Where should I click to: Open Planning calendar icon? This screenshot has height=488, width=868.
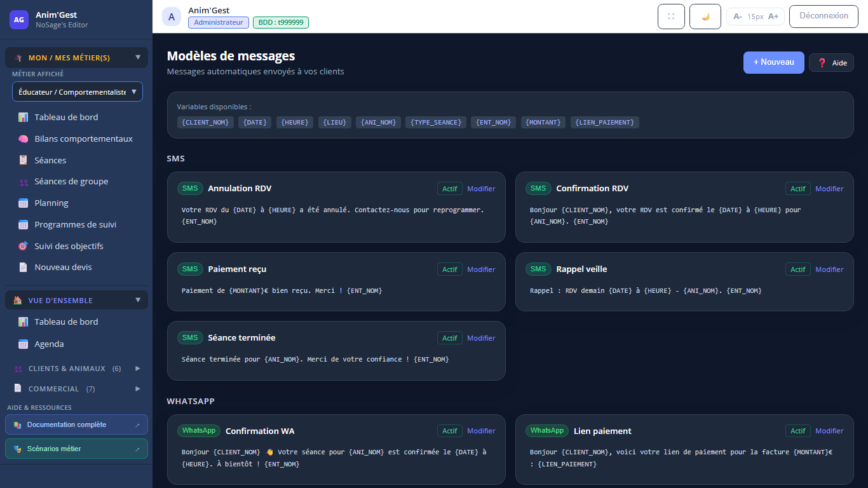tap(23, 203)
